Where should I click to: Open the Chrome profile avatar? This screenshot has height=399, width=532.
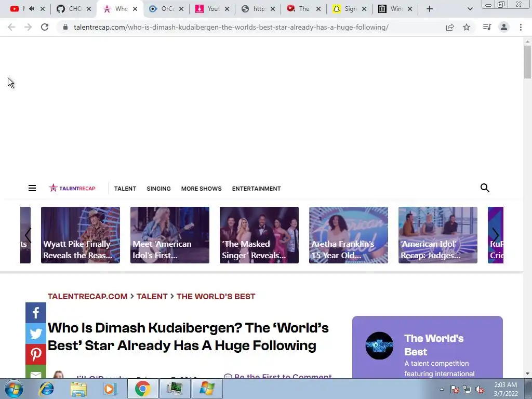click(504, 27)
